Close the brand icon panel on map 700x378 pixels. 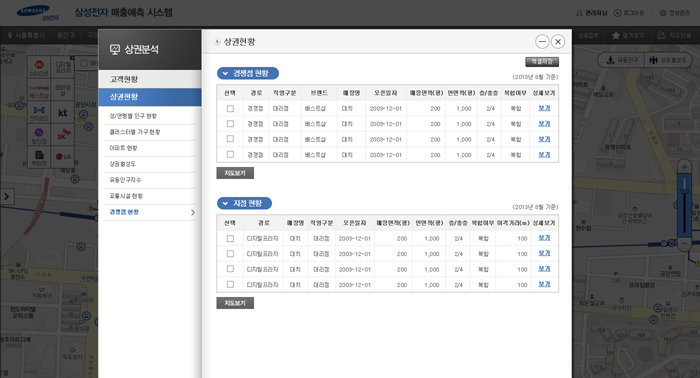pos(72,58)
